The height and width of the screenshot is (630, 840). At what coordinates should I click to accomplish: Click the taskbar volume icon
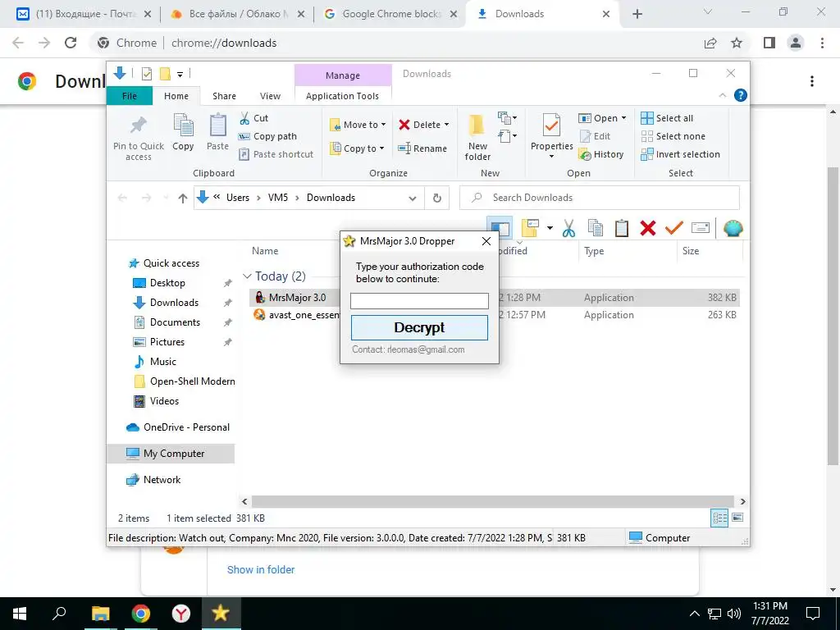click(x=734, y=614)
